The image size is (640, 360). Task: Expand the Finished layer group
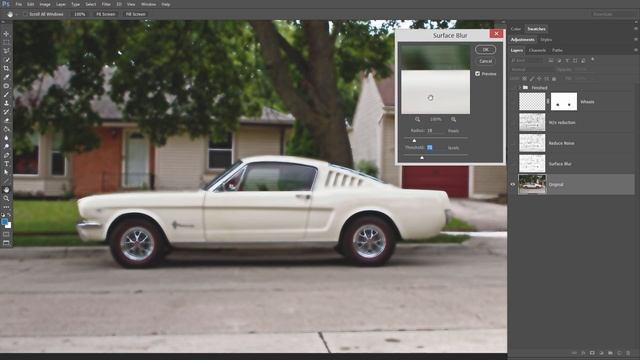click(520, 88)
